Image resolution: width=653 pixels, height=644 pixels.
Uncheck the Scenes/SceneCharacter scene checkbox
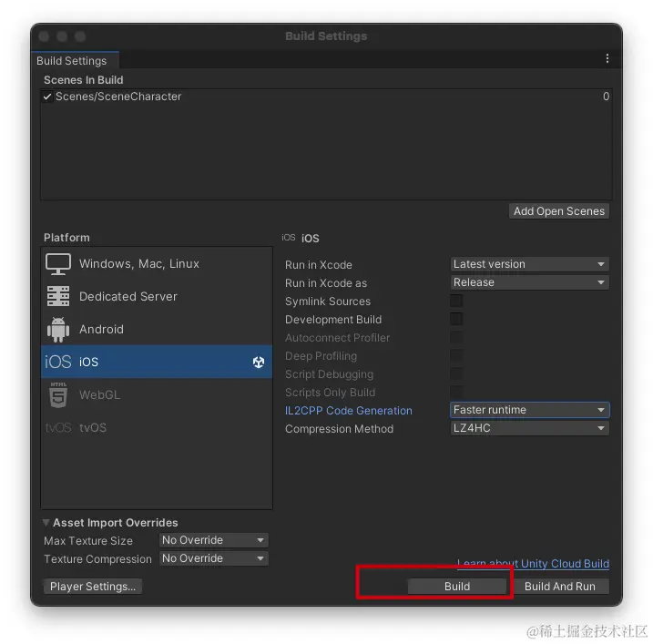[x=47, y=97]
